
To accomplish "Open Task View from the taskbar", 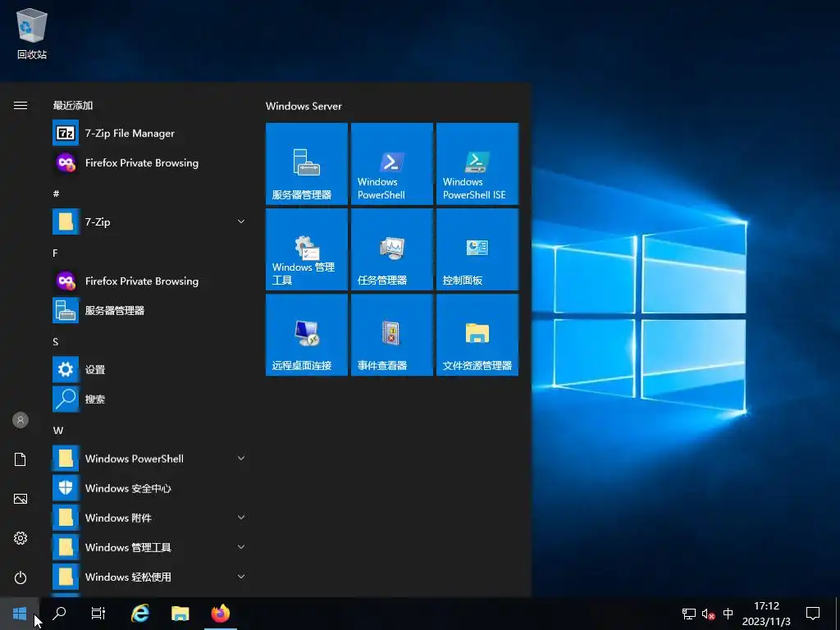I will point(98,614).
